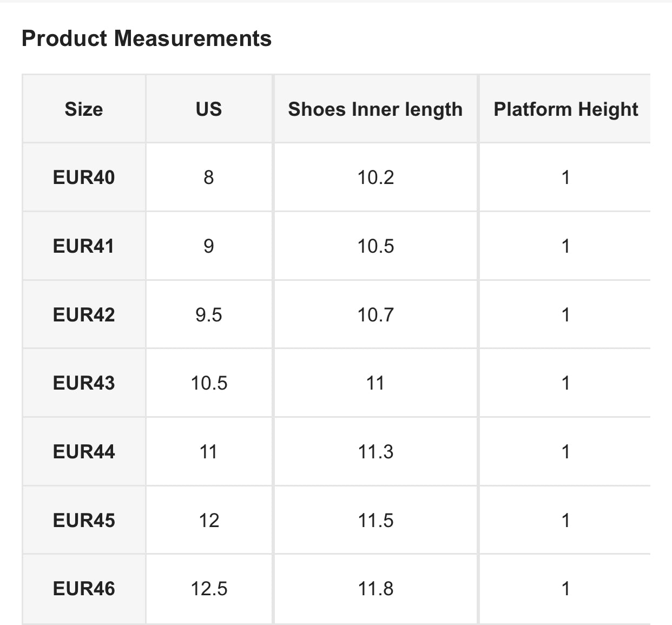Click the US size 8 cell
This screenshot has height=625, width=672.
coord(209,177)
